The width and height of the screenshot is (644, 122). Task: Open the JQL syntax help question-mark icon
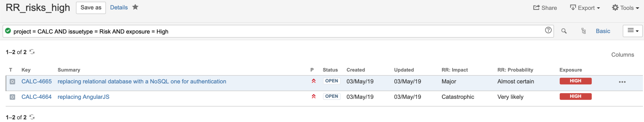pyautogui.click(x=548, y=30)
